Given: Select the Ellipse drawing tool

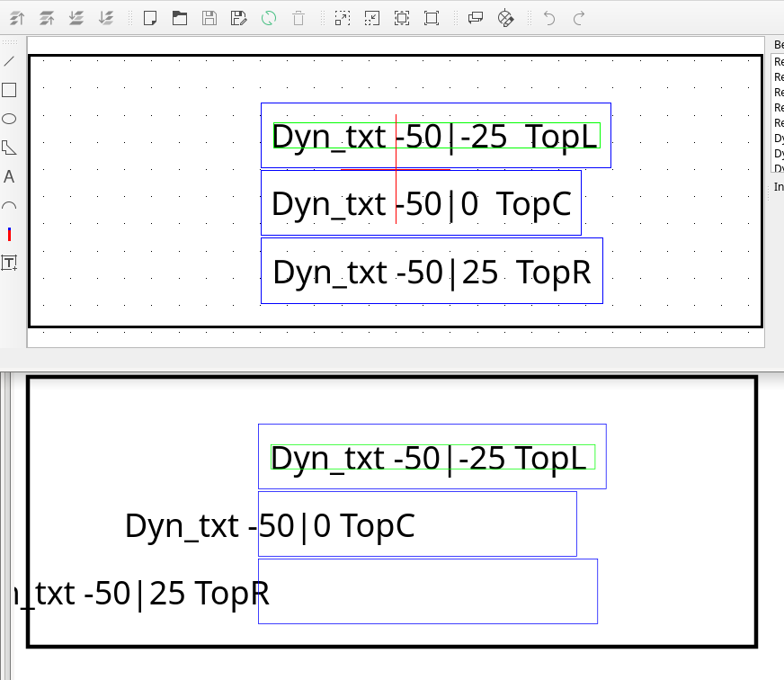Looking at the screenshot, I should tap(9, 119).
